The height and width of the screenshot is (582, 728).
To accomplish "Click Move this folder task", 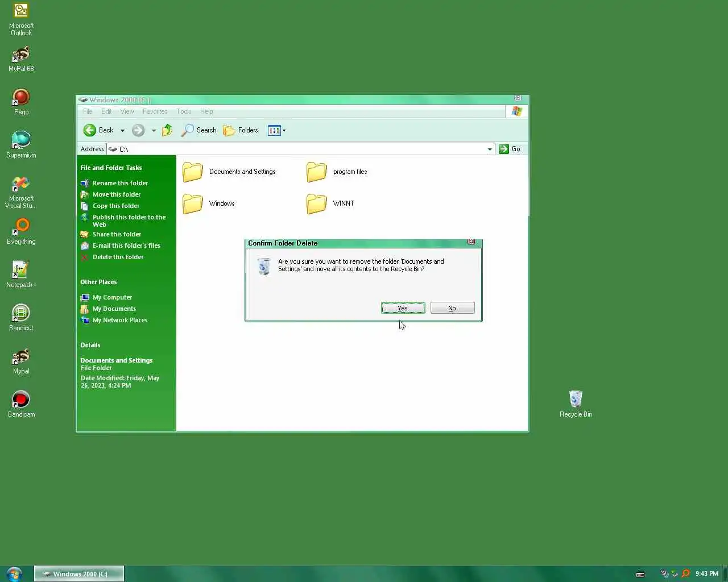I will click(117, 194).
